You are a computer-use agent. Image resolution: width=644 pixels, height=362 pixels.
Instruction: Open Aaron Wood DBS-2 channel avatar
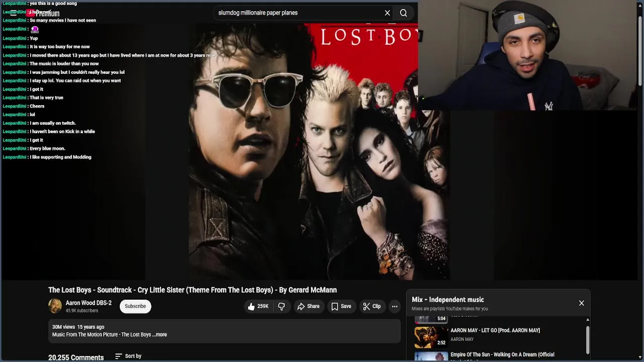pyautogui.click(x=55, y=306)
